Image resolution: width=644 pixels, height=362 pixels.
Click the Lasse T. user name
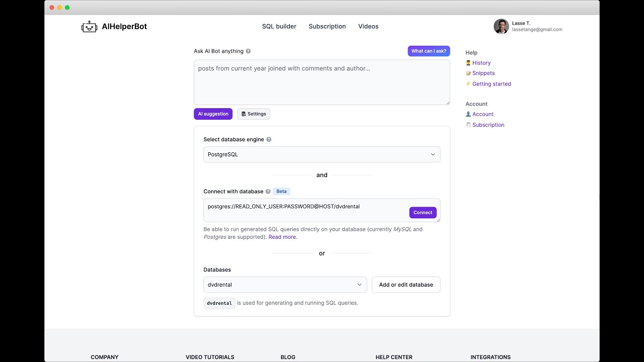pos(521,23)
